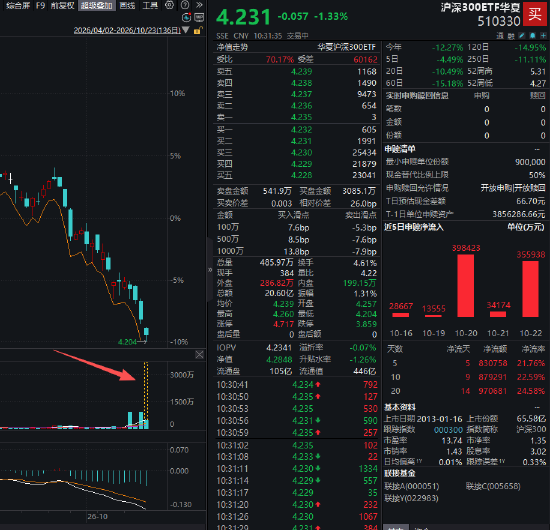Viewport: 550px width, 530px height.
Task: Click the 20-day net inflow rate 24.58%
Action: [x=531, y=391]
